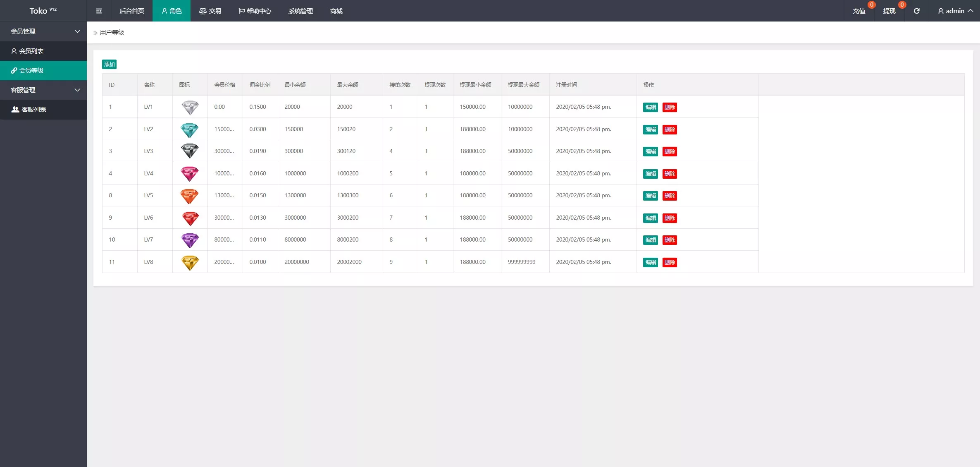Click the refresh icon in top bar

[x=916, y=11]
